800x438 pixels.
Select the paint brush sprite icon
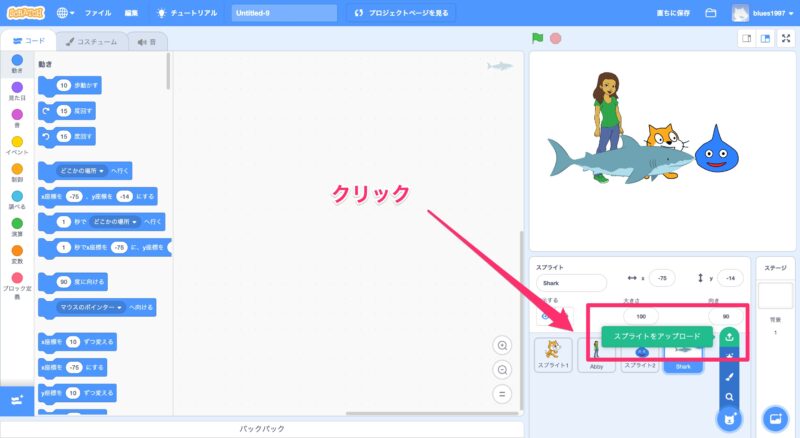[x=730, y=376]
